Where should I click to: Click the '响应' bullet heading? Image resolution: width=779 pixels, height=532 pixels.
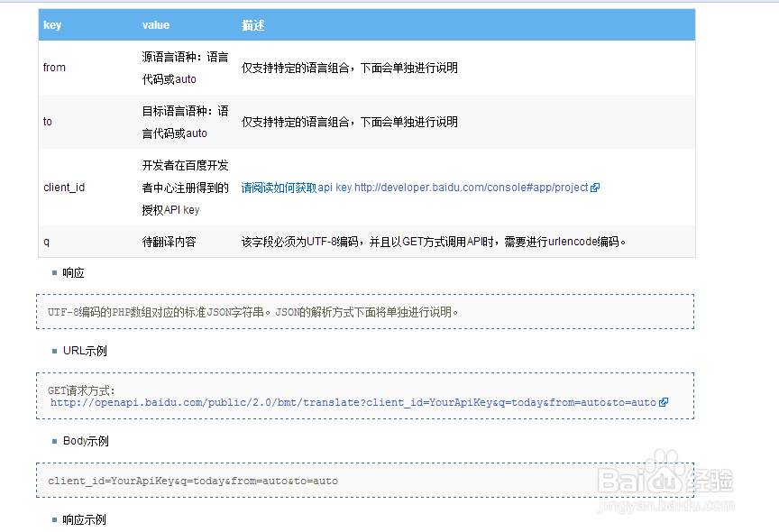tap(73, 272)
